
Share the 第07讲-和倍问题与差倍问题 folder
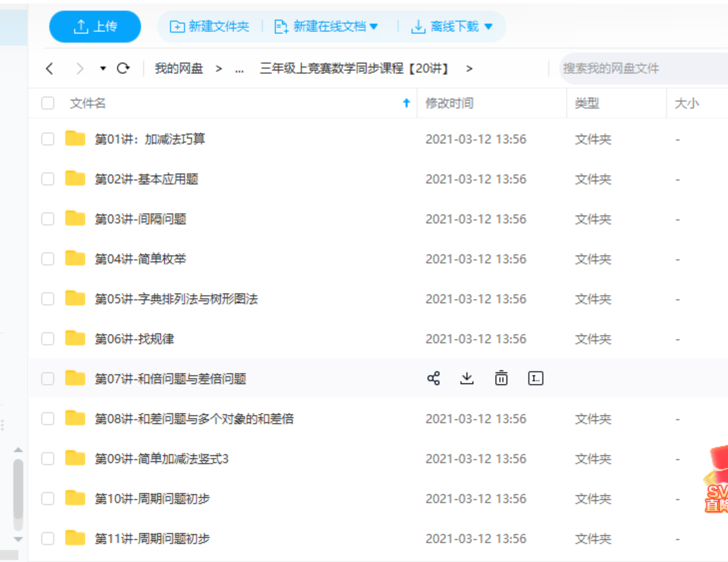pyautogui.click(x=434, y=378)
